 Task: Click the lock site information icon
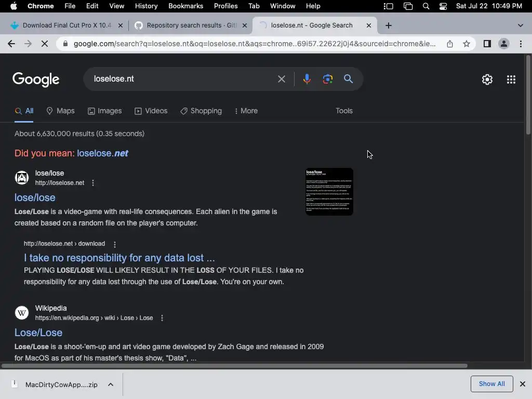pyautogui.click(x=65, y=44)
